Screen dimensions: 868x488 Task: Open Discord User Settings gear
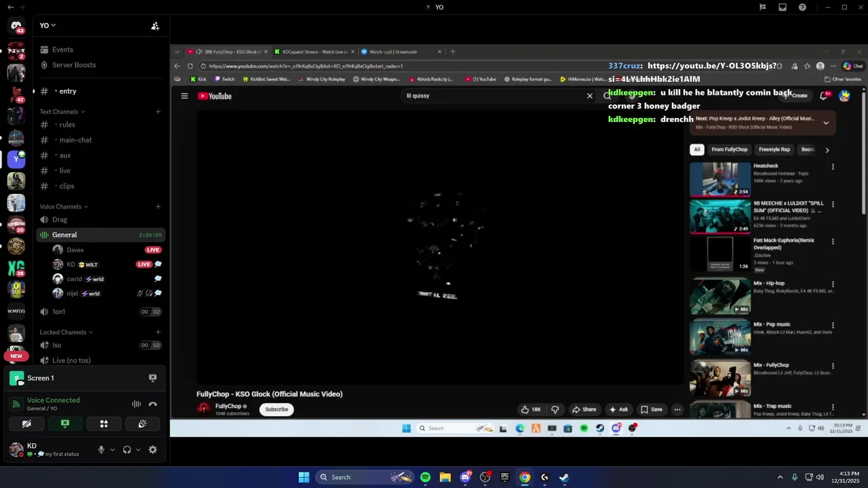coord(153,449)
